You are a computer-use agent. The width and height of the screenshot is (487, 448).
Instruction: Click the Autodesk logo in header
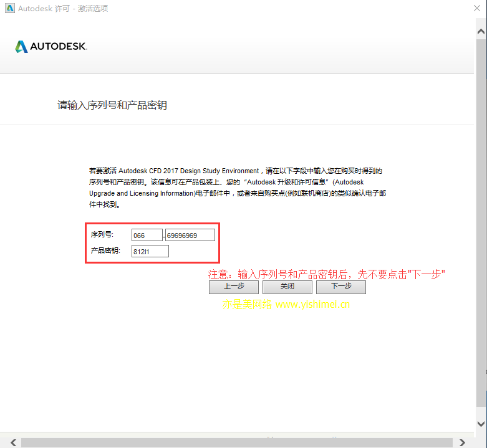[51, 47]
